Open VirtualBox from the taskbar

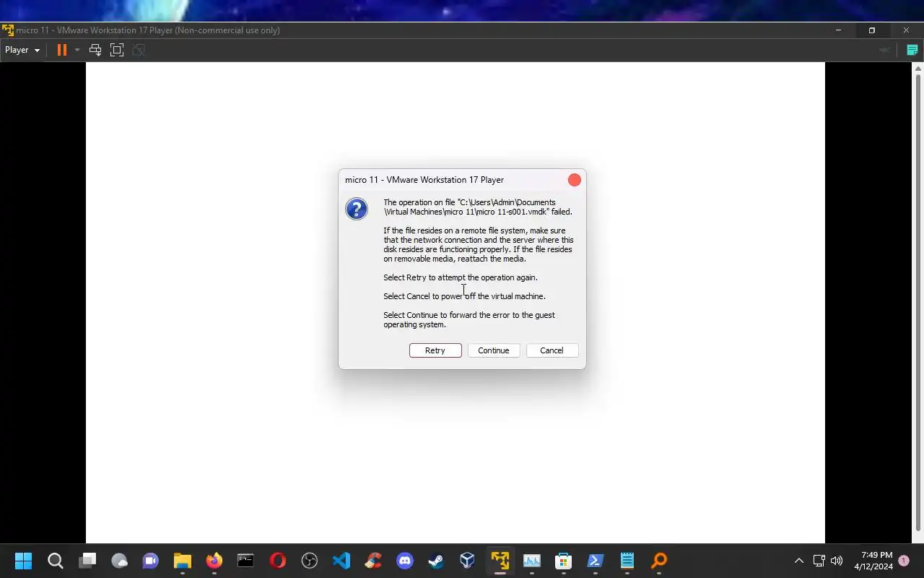coord(468,561)
